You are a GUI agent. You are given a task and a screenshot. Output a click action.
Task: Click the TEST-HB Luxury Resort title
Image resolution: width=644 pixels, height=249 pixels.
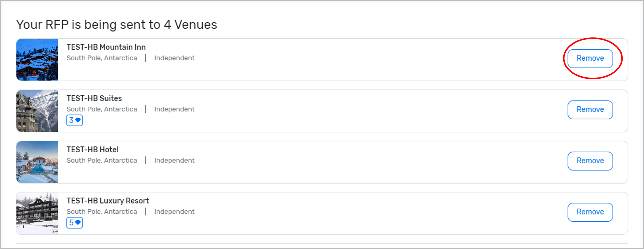pyautogui.click(x=107, y=201)
